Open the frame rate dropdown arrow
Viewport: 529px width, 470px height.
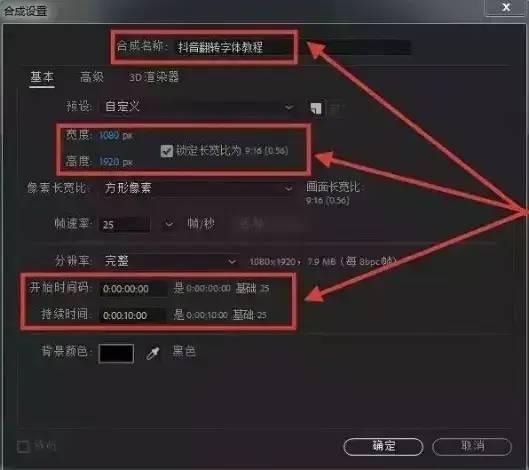point(169,224)
